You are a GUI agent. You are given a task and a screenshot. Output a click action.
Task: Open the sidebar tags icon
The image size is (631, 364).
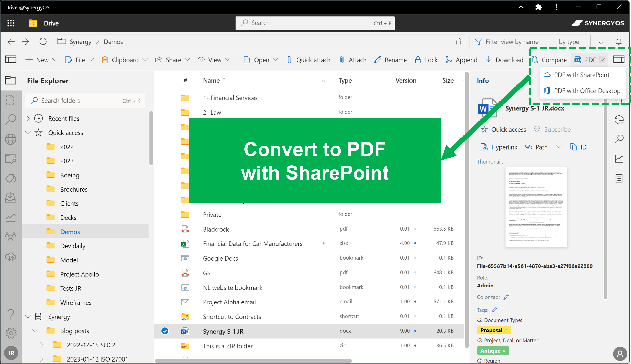(x=11, y=178)
